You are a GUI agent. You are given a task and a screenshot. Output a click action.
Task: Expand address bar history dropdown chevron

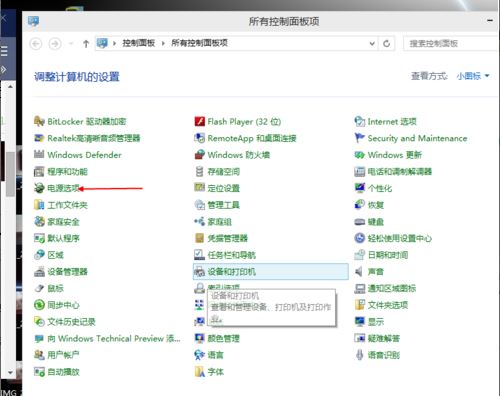[372, 43]
